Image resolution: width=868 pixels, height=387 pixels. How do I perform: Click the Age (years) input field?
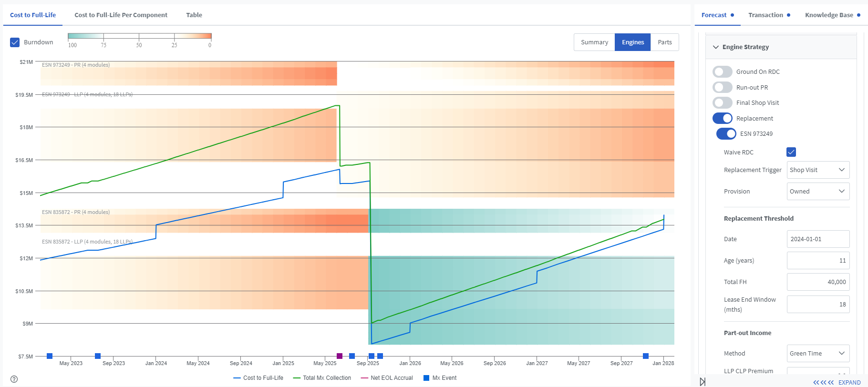point(818,261)
